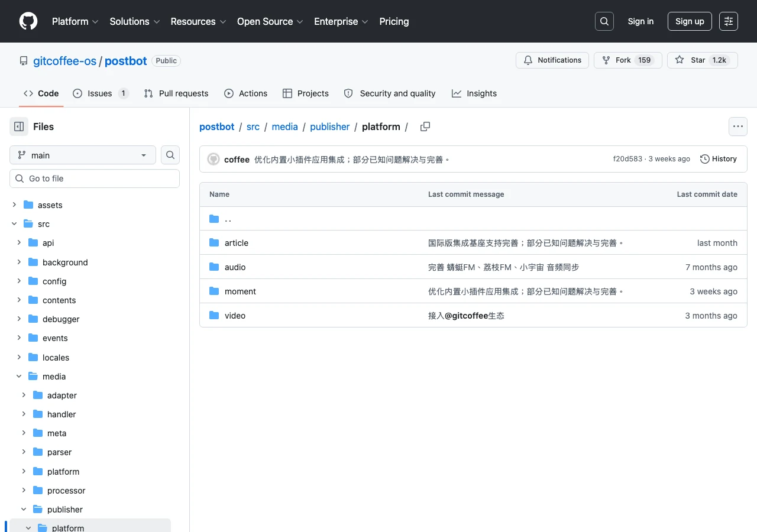Open the Enterprise menu

tap(341, 21)
